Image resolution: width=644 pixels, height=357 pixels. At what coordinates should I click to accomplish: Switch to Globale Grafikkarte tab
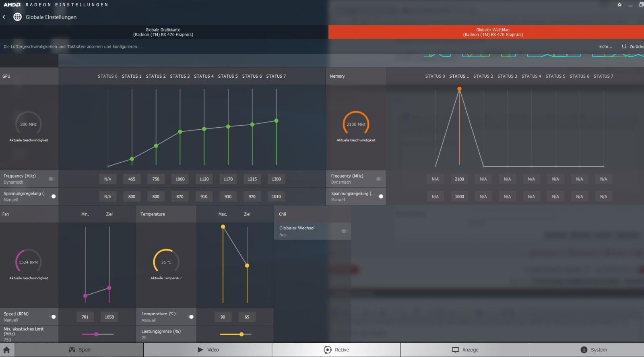point(163,32)
